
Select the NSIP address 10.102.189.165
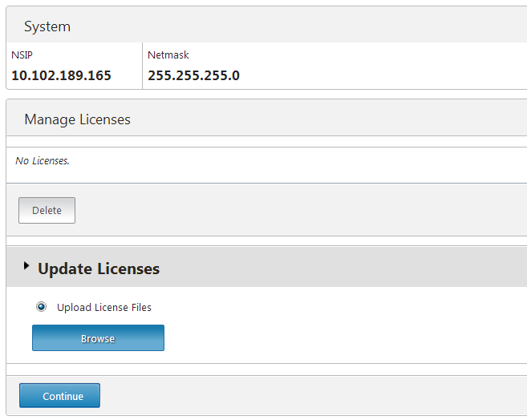tap(61, 76)
